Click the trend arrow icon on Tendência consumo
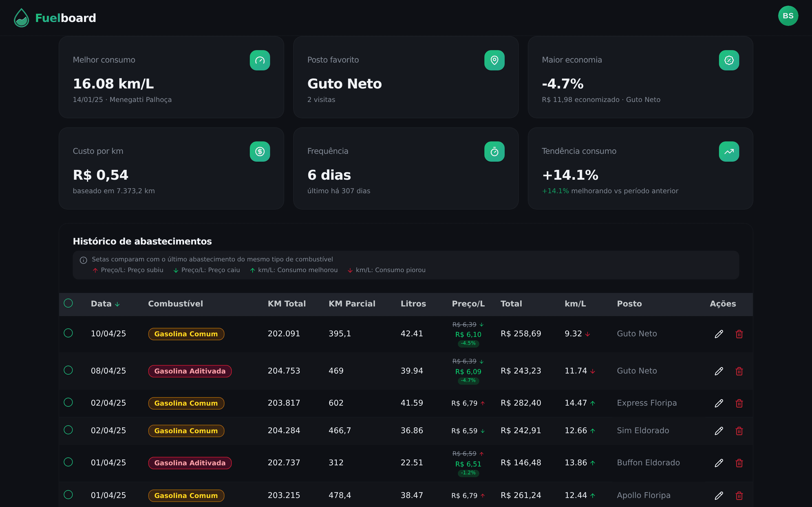The width and height of the screenshot is (812, 507). 729,151
